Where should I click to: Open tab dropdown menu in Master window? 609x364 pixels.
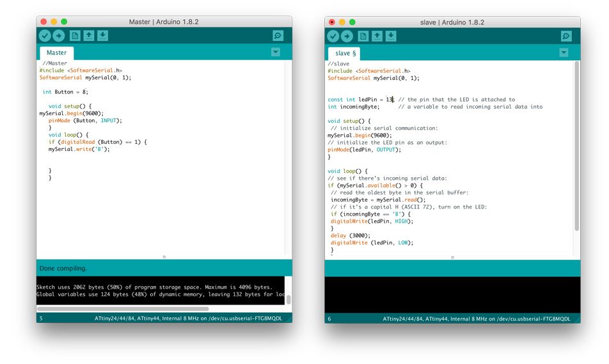coord(275,52)
